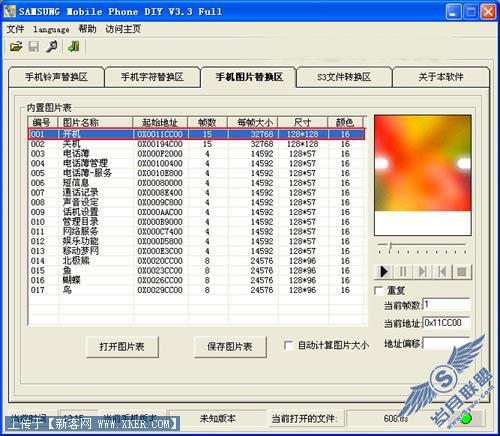Click the green exit door toolbar icon
500x436 pixels.
73,46
